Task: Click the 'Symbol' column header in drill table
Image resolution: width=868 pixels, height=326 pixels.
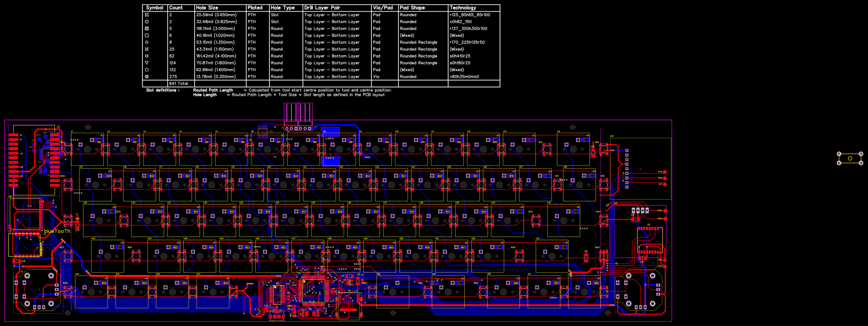Action: [x=155, y=8]
